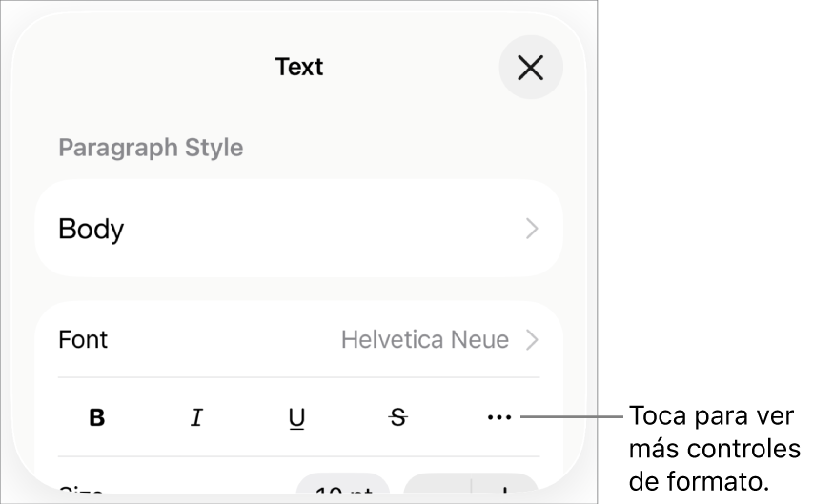Tap the font size point value
The height and width of the screenshot is (504, 834).
(343, 490)
